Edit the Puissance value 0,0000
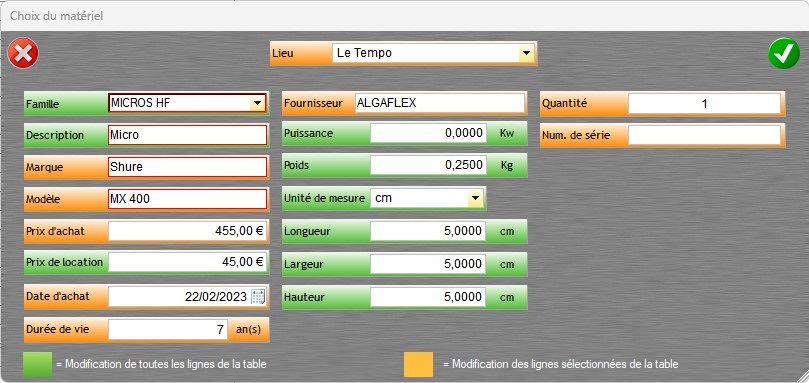Image resolution: width=809 pixels, height=383 pixels. (x=428, y=133)
